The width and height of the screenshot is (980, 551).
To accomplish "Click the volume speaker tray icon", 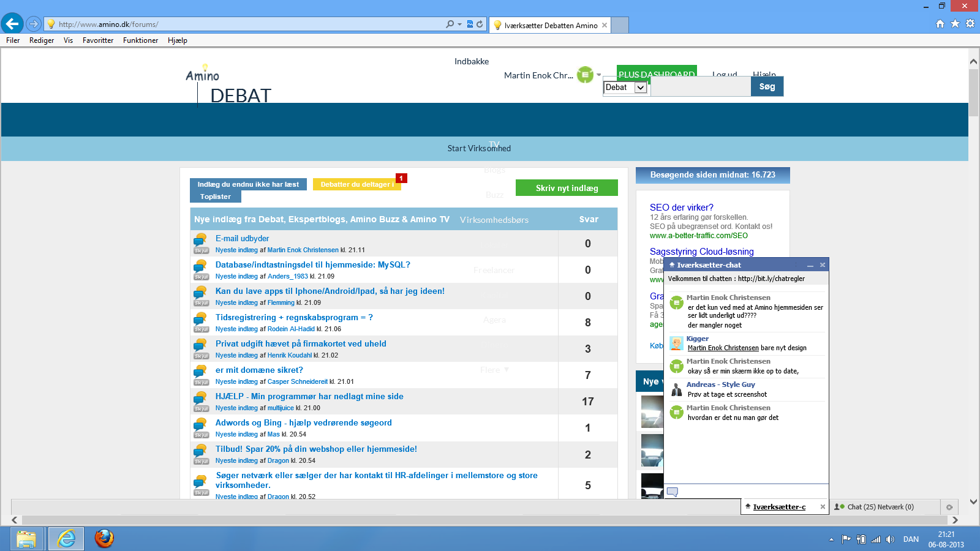I will pos(890,539).
